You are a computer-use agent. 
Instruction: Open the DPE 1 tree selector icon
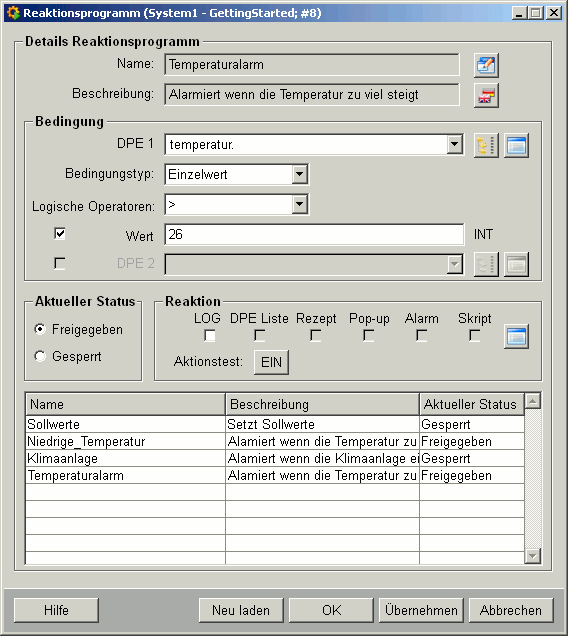[486, 145]
